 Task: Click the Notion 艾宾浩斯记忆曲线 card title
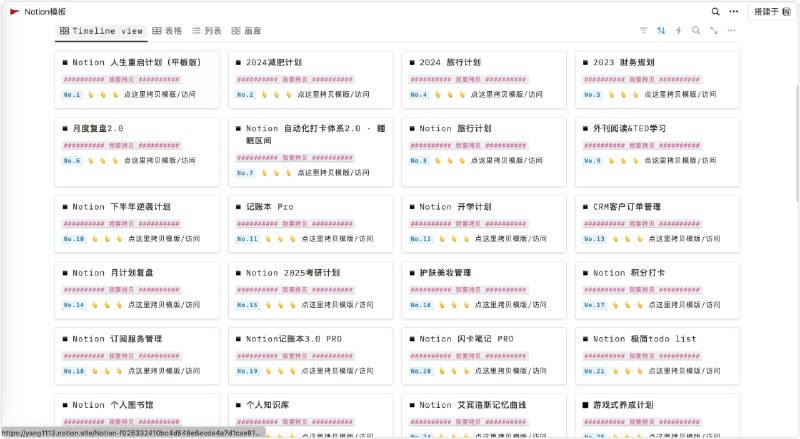472,405
